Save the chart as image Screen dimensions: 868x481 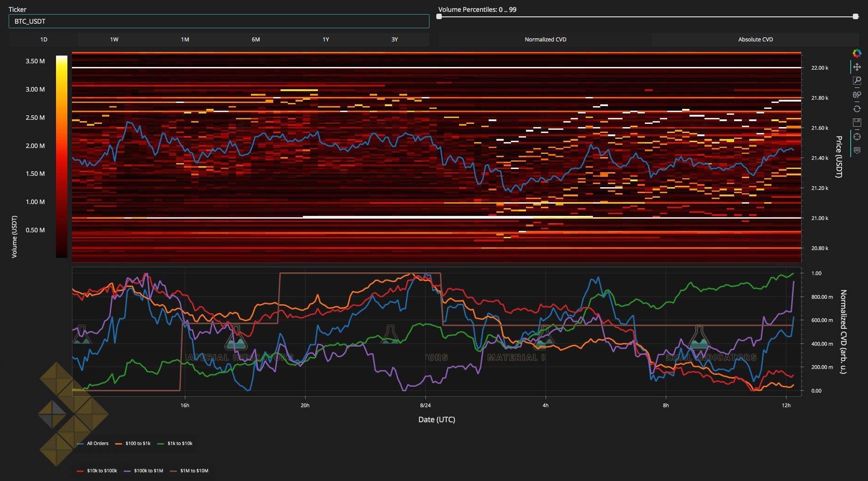(857, 123)
